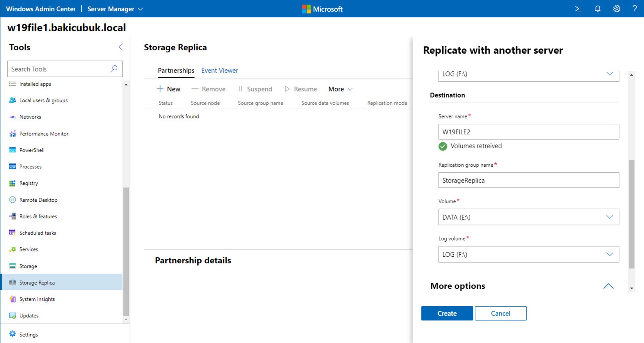Viewport: 644px width, 343px height.
Task: Click the Storage Replica icon
Action: point(12,282)
